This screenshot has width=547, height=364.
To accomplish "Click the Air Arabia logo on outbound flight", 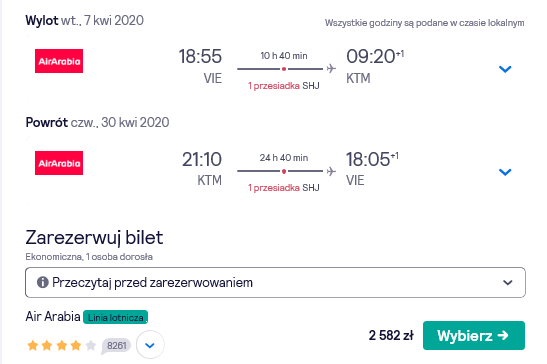I will [59, 61].
